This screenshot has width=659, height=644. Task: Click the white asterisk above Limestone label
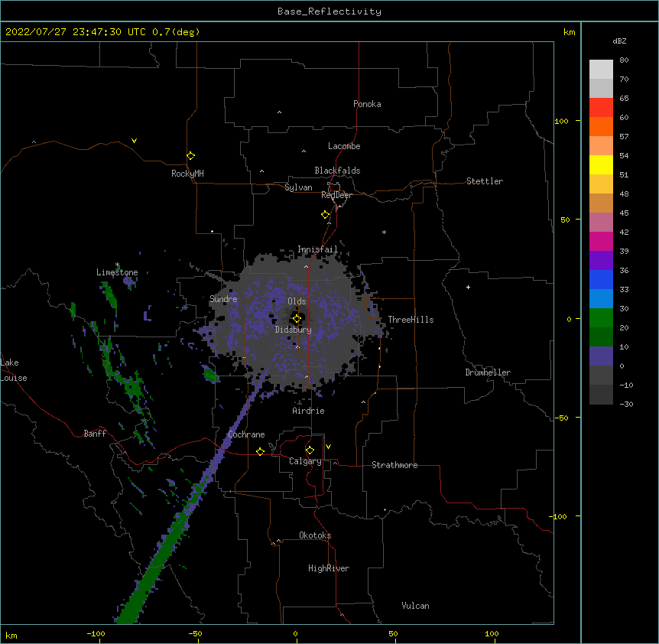[x=117, y=265]
